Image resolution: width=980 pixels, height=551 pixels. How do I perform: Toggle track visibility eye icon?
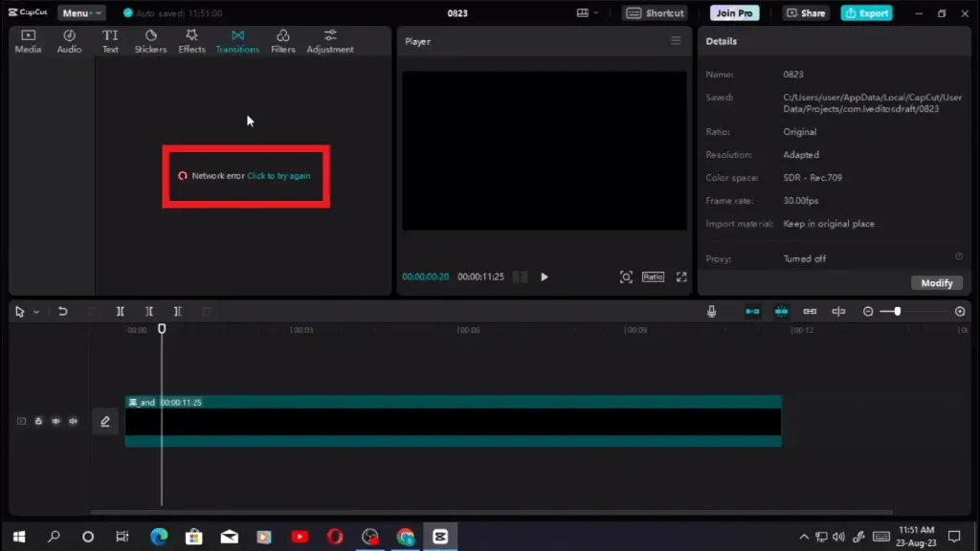coord(56,421)
